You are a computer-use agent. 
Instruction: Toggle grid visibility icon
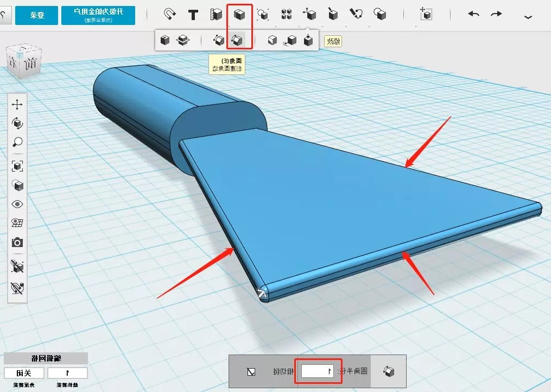pos(17,223)
